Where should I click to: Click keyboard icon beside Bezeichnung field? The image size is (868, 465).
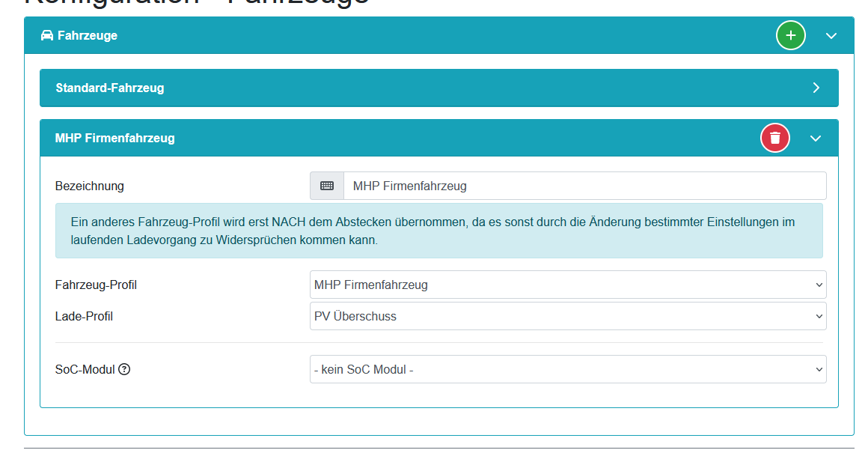(x=327, y=186)
